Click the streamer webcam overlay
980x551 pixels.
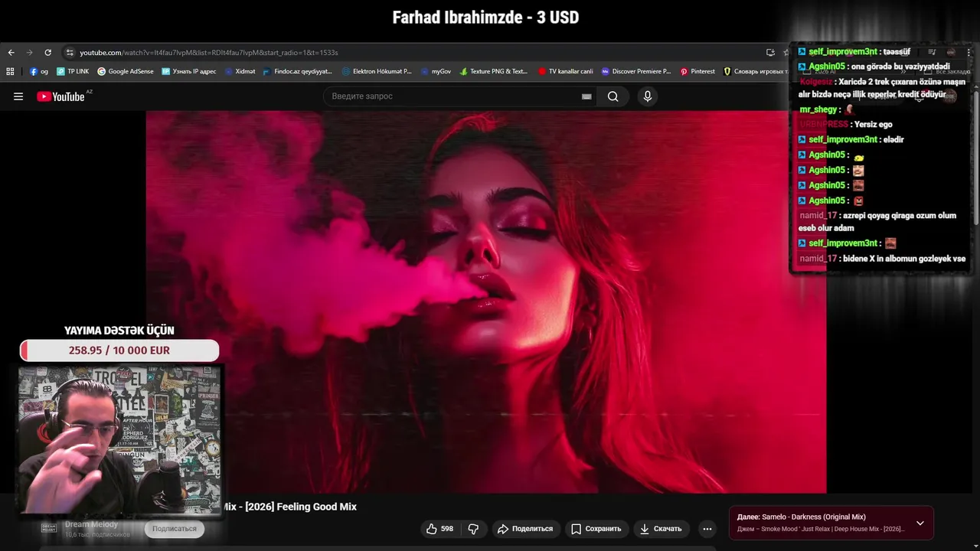pos(119,440)
